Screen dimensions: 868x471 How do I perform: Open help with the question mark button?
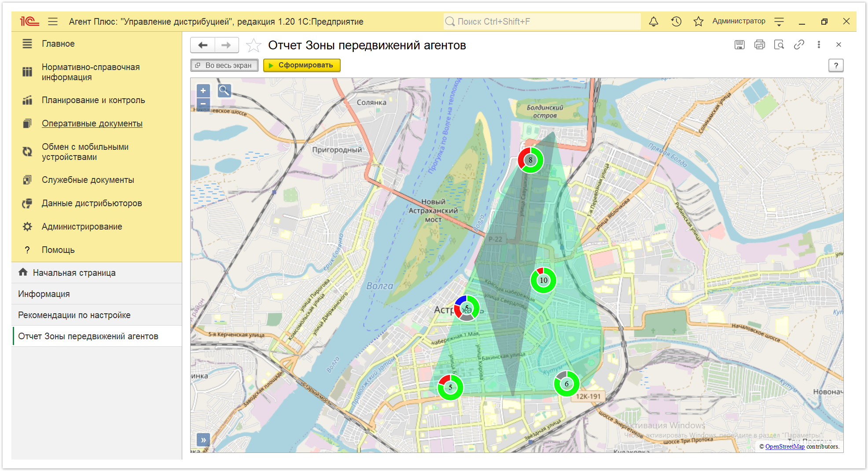point(836,65)
